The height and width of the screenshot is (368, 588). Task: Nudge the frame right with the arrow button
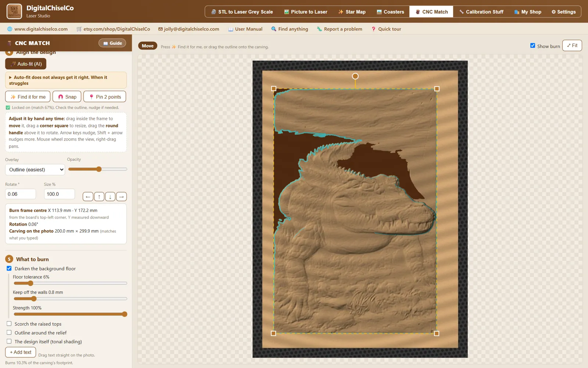click(x=122, y=197)
